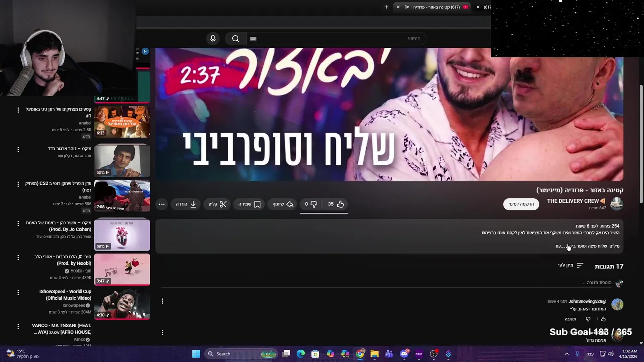Open OBS Studio from taskbar
Viewport: 644px width, 362px height.
(434, 354)
